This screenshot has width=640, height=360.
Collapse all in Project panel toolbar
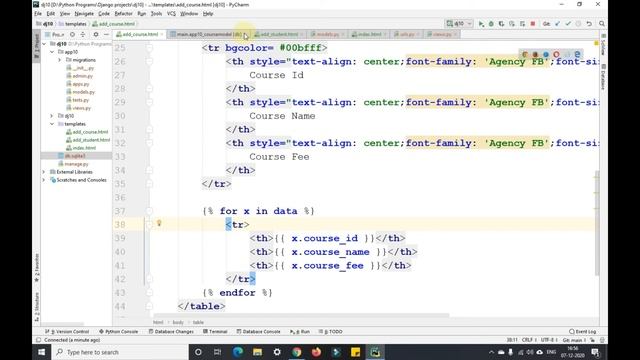(83, 35)
